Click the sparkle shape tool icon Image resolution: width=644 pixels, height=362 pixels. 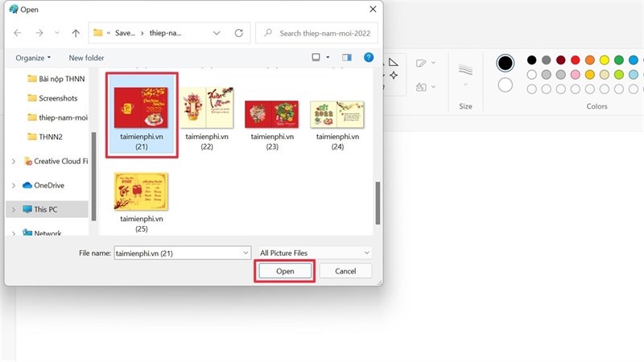coord(394,76)
